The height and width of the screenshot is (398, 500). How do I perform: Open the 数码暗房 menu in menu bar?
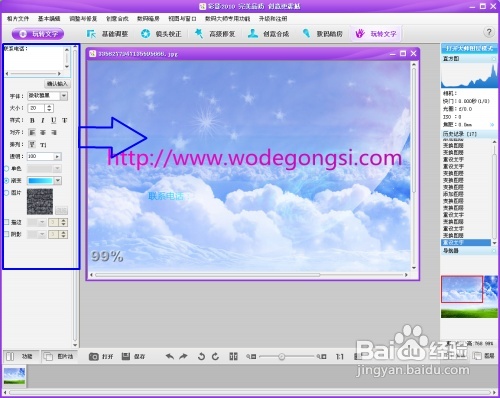tap(148, 19)
